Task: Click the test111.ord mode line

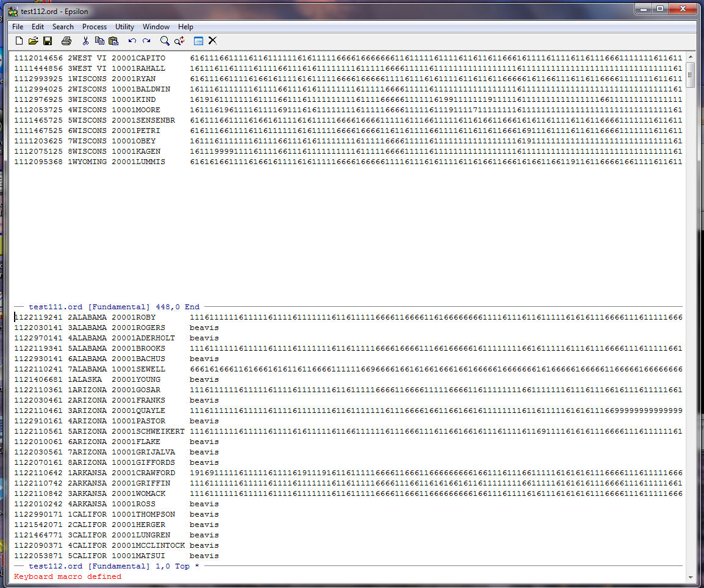Action: (113, 307)
